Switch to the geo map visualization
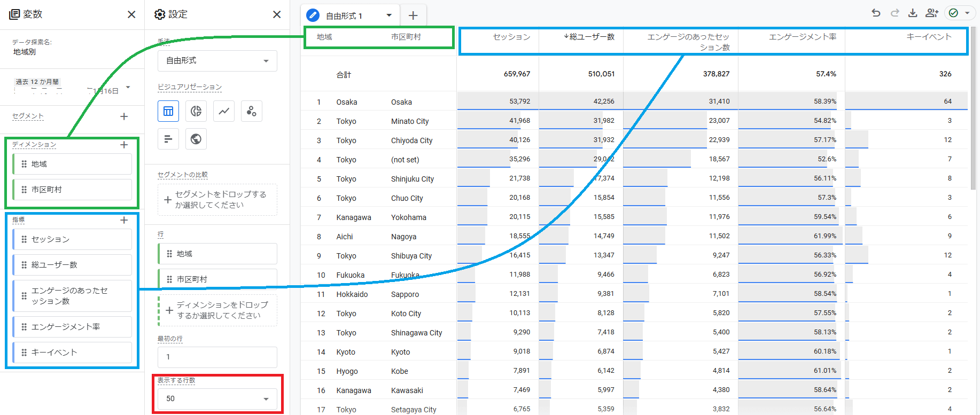The image size is (980, 415). pos(196,139)
